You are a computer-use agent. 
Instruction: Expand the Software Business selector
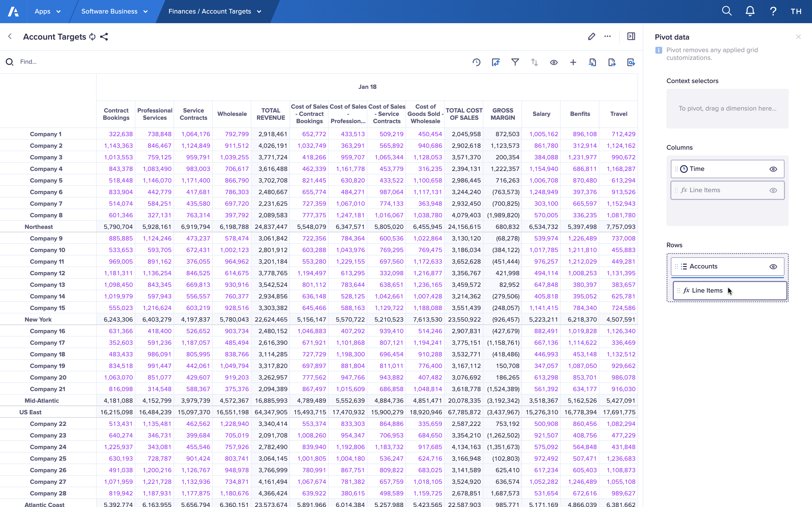pos(114,11)
